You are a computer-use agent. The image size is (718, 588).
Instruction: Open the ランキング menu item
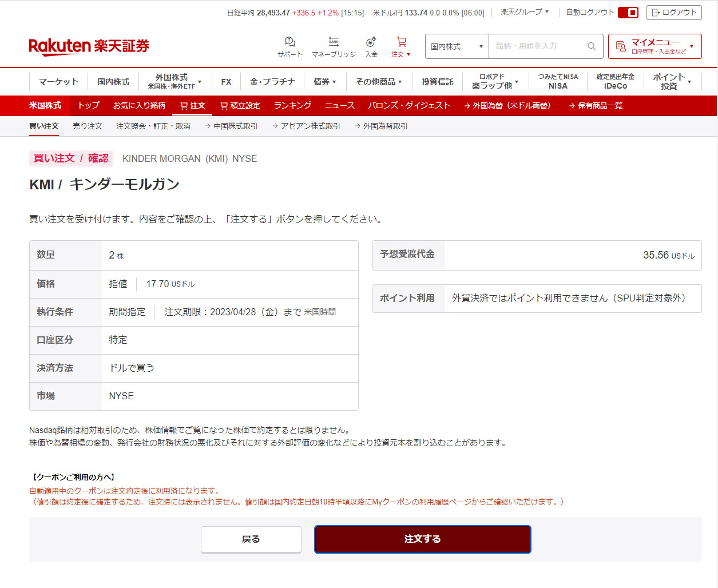click(292, 106)
